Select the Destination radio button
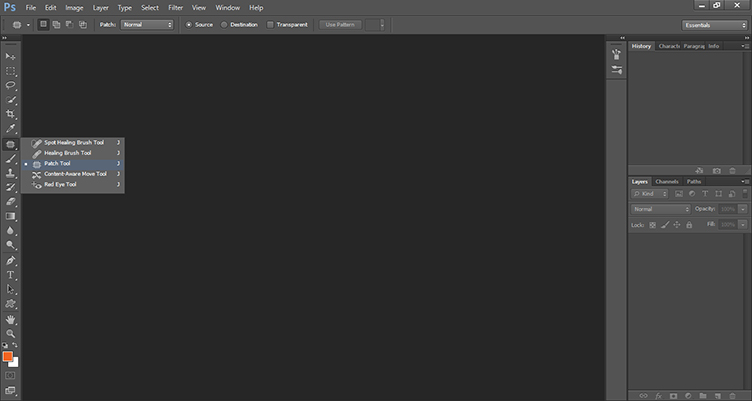The height and width of the screenshot is (401, 752). point(225,24)
